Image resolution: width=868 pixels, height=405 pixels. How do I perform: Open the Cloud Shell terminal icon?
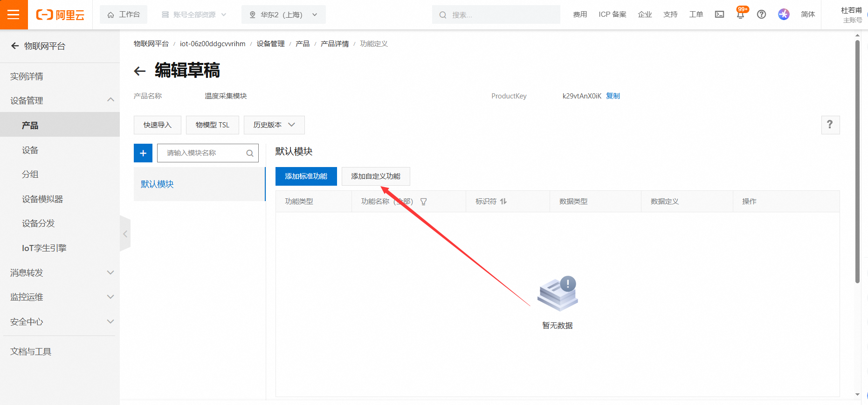[x=719, y=14]
